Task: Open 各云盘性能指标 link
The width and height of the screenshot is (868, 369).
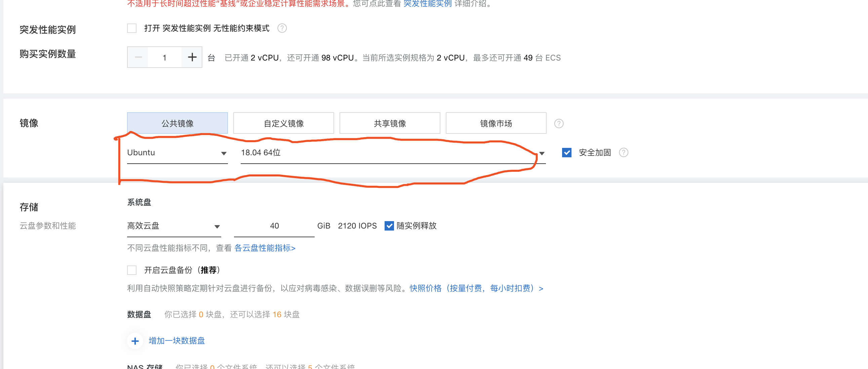Action: (265, 248)
